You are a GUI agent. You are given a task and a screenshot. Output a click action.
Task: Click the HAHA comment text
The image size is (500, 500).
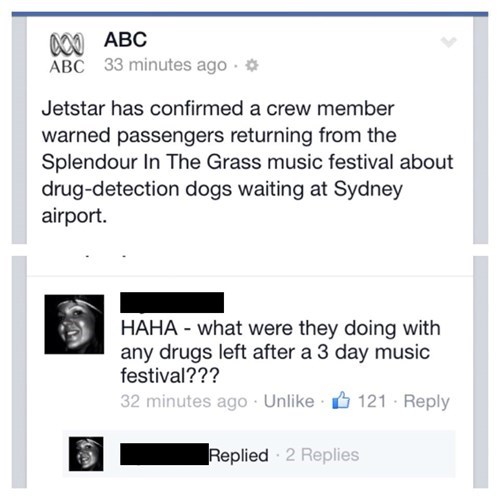click(x=280, y=352)
